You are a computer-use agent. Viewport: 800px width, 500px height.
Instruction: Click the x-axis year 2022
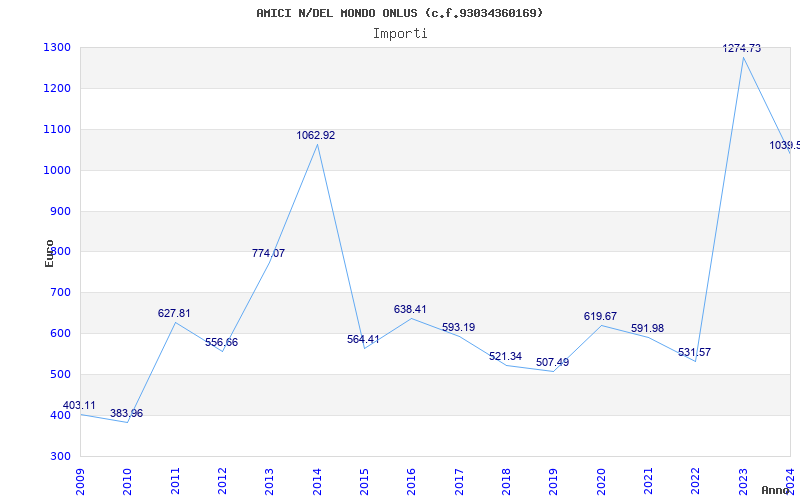click(x=696, y=481)
